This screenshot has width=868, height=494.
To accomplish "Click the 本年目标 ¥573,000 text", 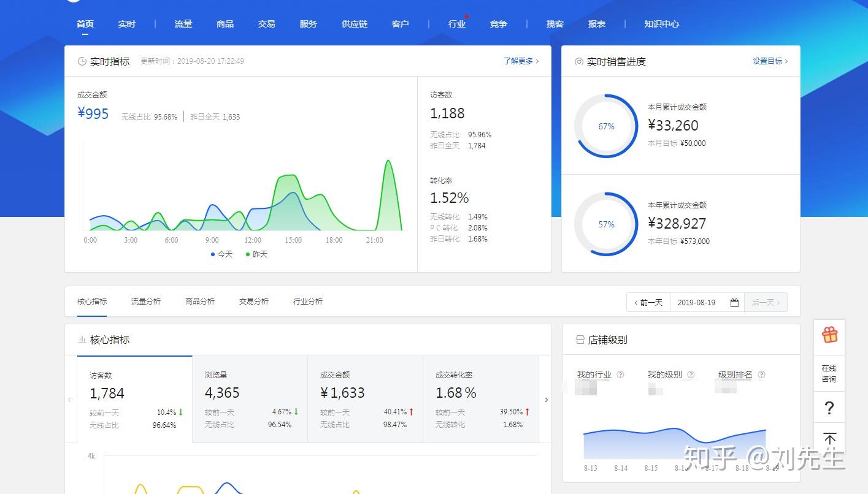I will 678,241.
